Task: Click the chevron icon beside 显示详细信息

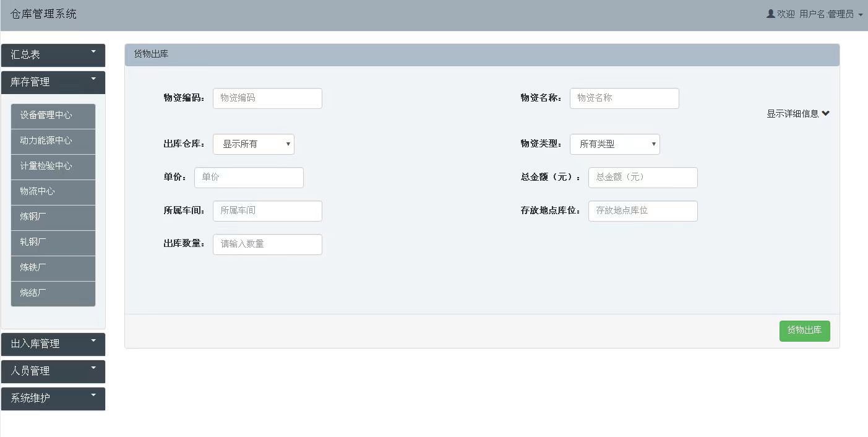Action: click(x=825, y=113)
